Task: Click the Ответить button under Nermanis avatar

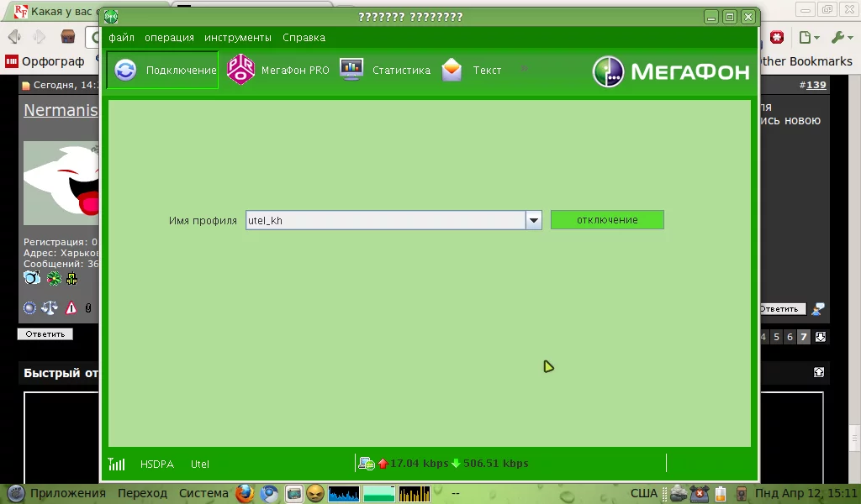Action: tap(45, 334)
